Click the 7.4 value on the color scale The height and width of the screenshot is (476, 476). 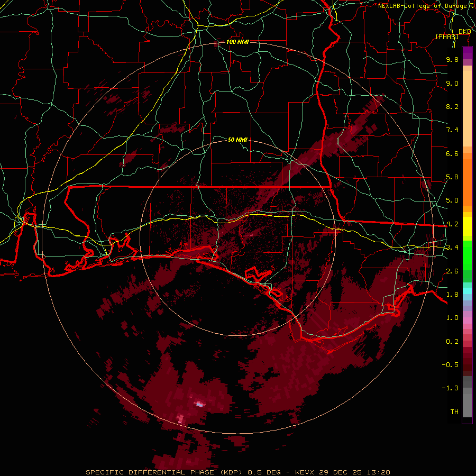pyautogui.click(x=452, y=130)
